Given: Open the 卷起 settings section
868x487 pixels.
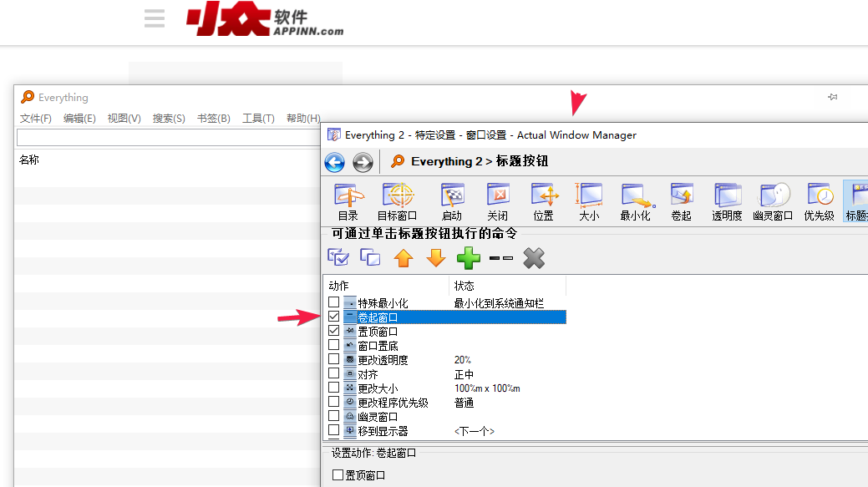Looking at the screenshot, I should coord(682,202).
